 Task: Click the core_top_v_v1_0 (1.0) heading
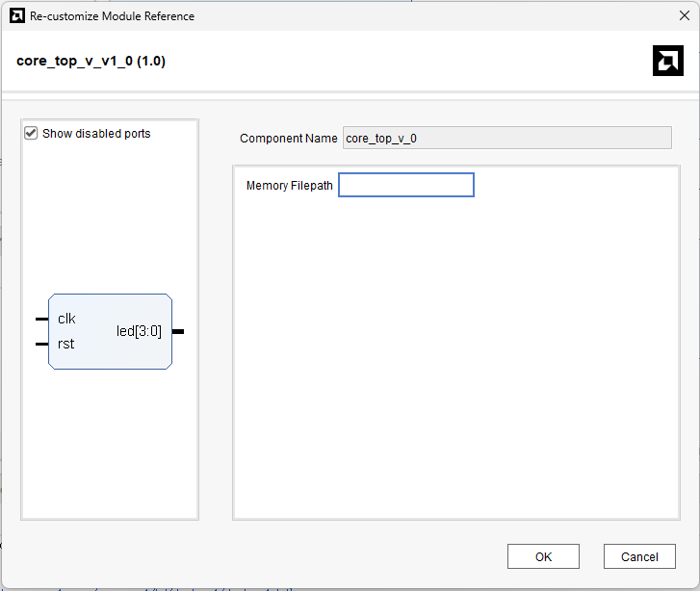91,61
